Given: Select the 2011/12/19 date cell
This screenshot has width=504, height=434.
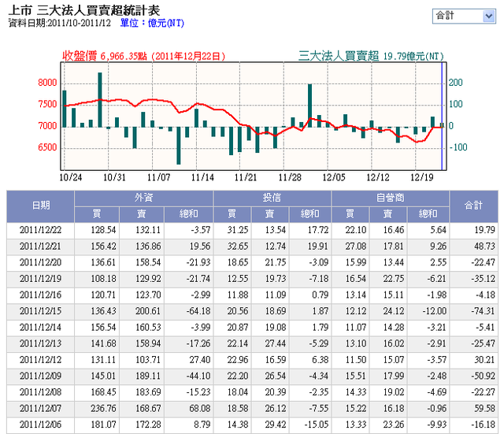Looking at the screenshot, I should [40, 279].
